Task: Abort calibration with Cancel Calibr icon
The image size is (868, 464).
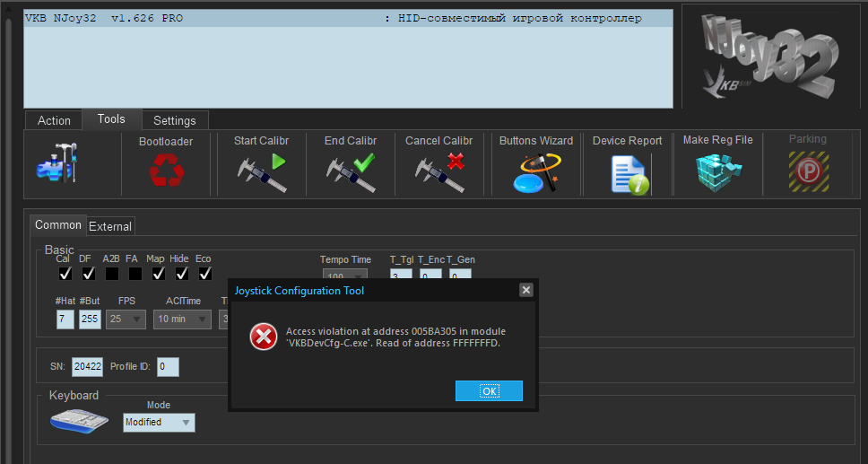Action: pos(439,172)
